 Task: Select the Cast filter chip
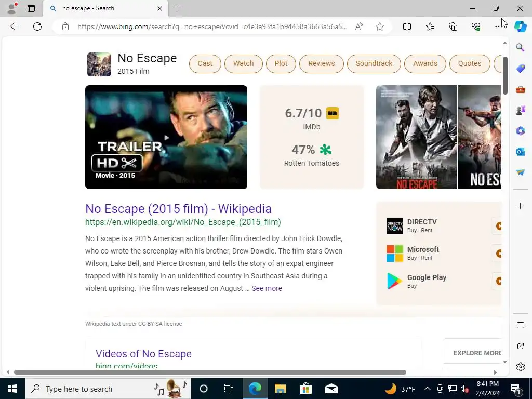(205, 63)
